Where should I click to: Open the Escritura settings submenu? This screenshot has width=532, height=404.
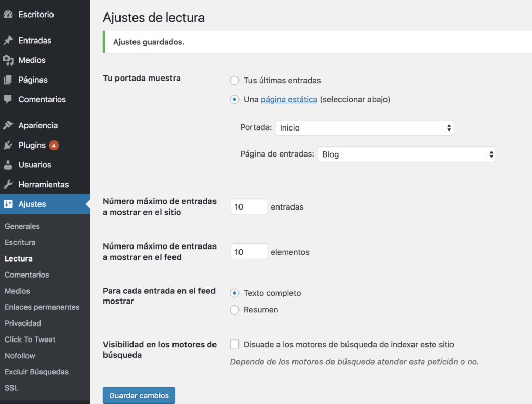click(20, 242)
